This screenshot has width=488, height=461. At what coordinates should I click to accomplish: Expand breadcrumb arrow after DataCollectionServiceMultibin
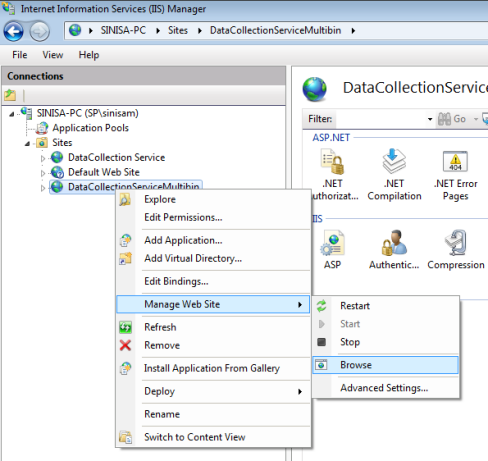[x=353, y=31]
